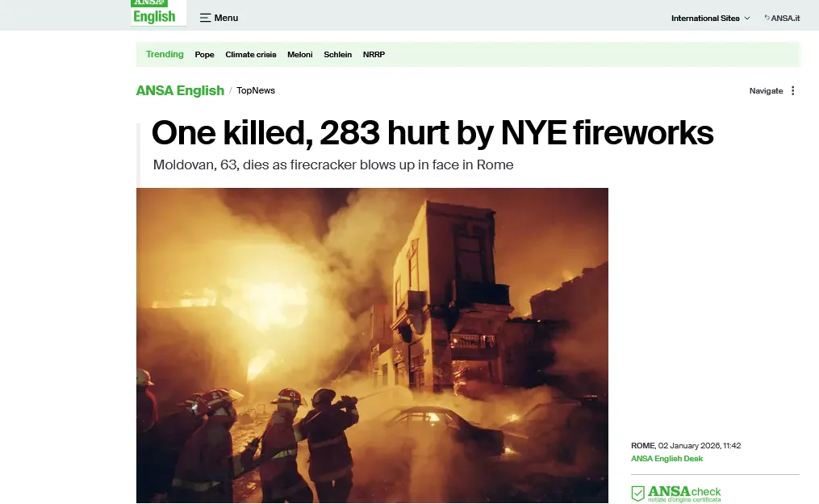Screen dimensions: 819x504
Task: Open the Navigate three-dots icon
Action: tap(793, 91)
